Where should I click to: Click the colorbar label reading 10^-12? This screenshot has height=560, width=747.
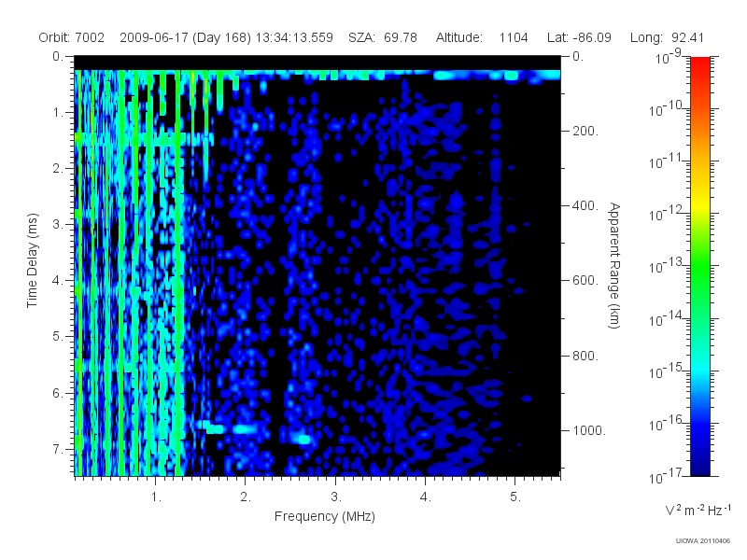coord(665,214)
